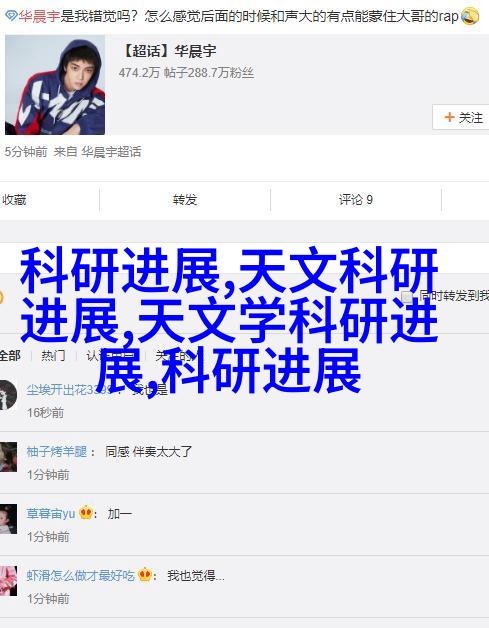
Task: Follow the 华晨宇 super topic with 关注
Action: click(461, 117)
